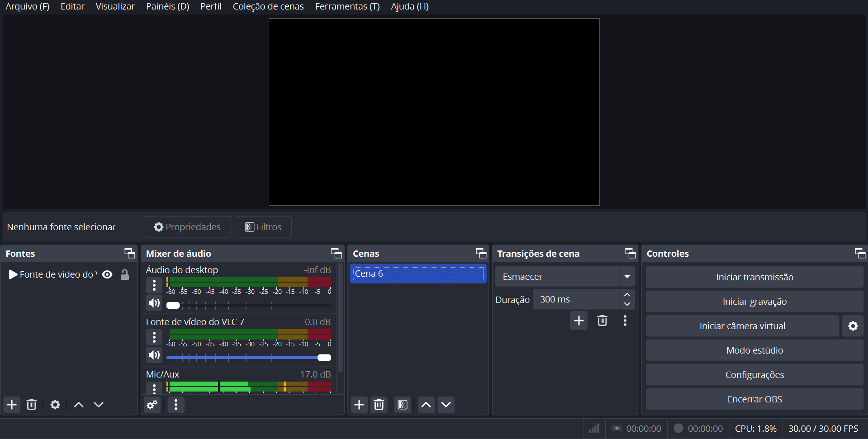The height and width of the screenshot is (439, 868).
Task: Click the preview canvas
Action: pos(434,112)
